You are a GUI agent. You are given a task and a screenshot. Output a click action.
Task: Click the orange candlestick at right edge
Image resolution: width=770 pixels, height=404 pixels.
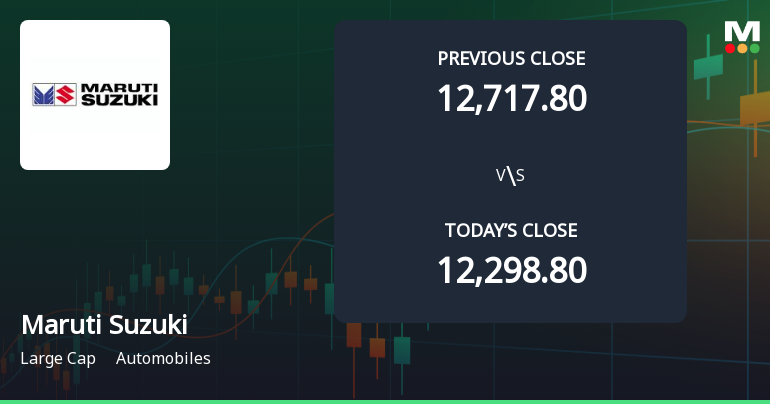click(x=754, y=106)
